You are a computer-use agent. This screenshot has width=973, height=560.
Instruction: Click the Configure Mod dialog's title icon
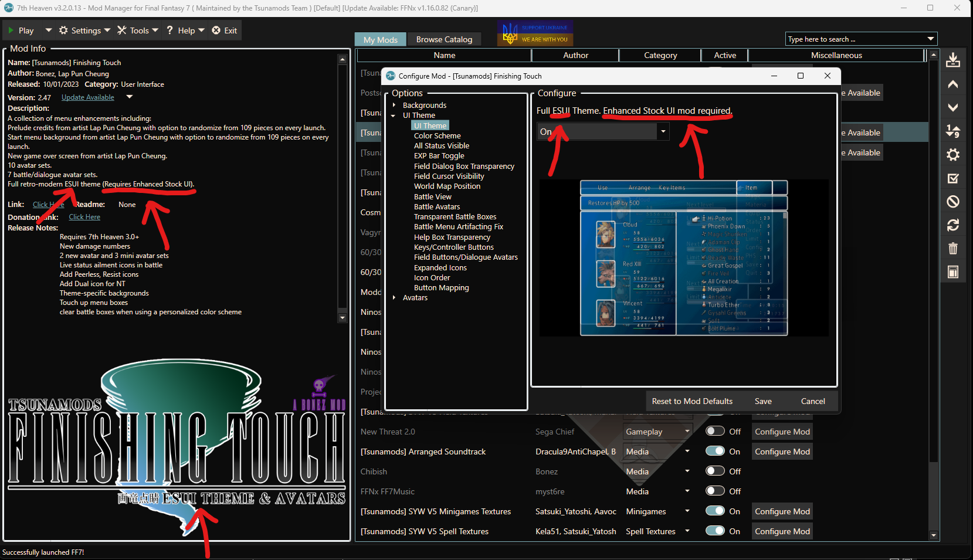[391, 76]
